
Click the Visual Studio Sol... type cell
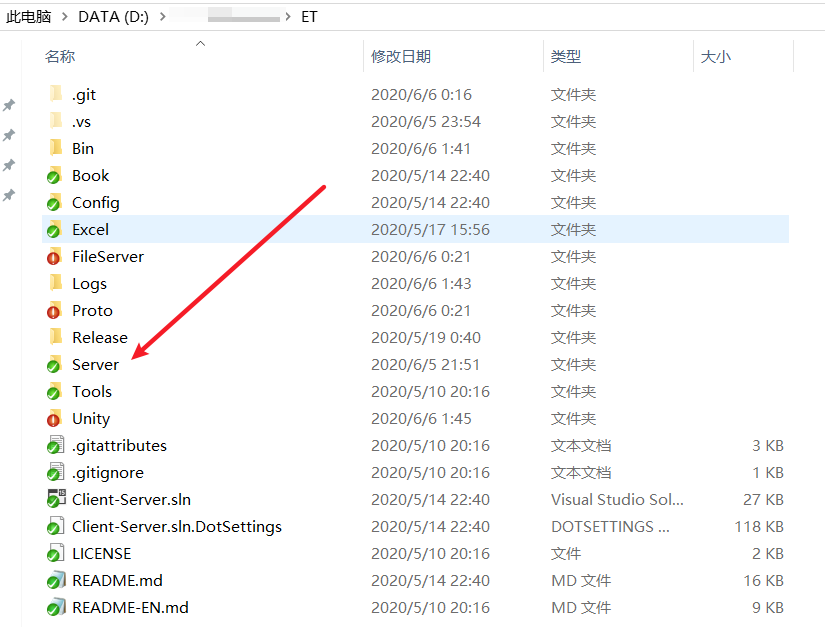pyautogui.click(x=617, y=499)
